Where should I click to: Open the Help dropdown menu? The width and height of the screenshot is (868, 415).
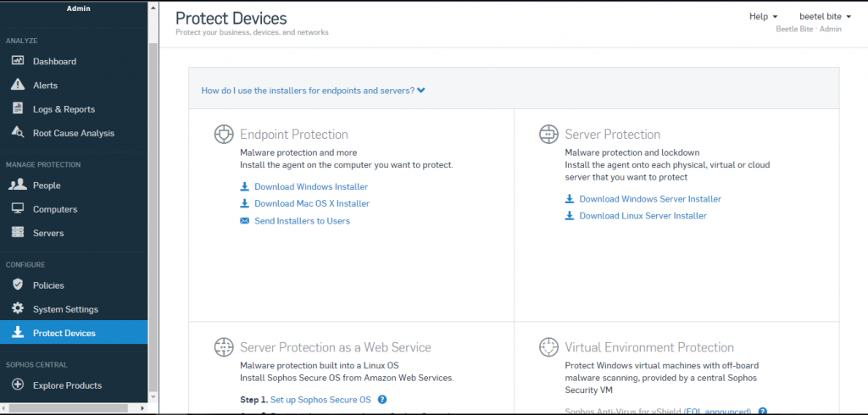[764, 17]
